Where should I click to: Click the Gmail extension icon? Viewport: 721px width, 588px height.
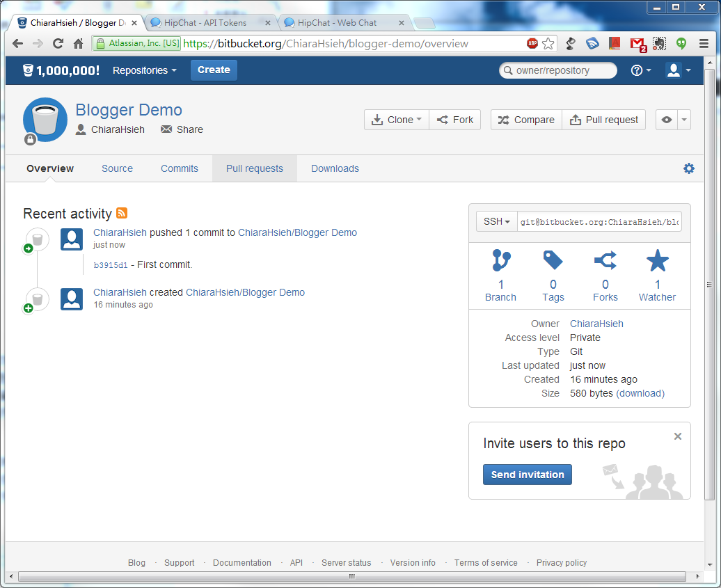(x=637, y=44)
